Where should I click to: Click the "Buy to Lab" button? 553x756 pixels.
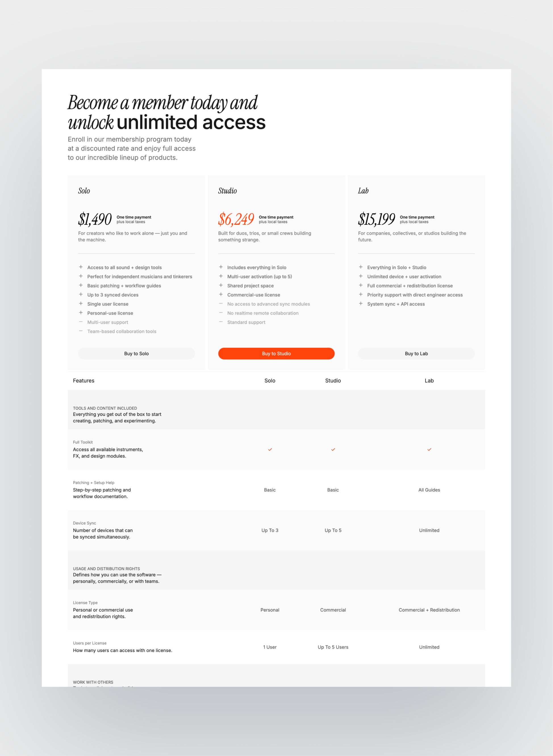[x=416, y=353]
